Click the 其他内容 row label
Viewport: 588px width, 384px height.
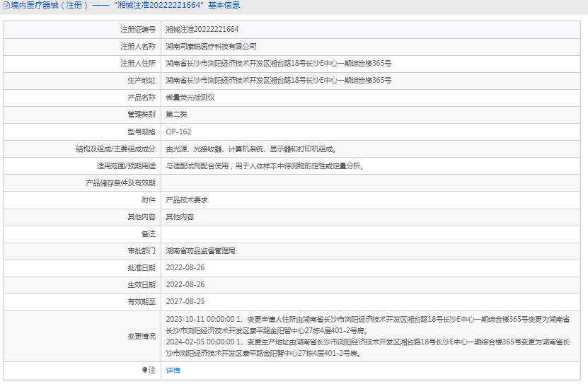[142, 217]
